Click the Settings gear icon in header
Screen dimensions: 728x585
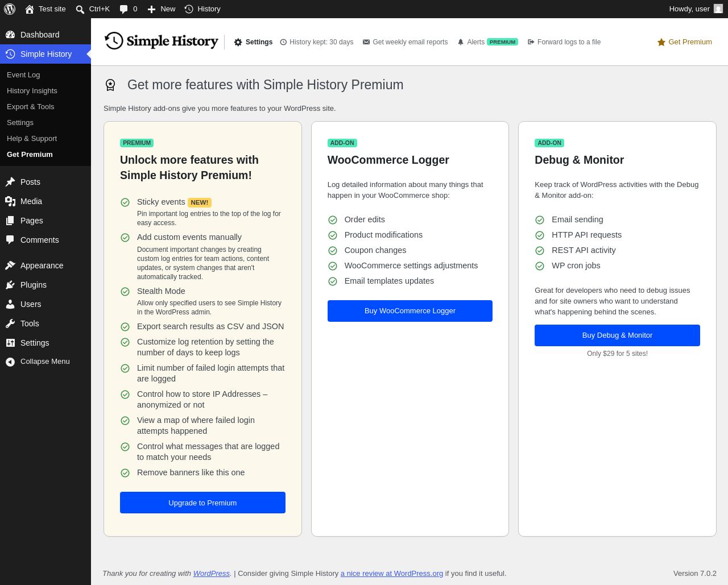click(238, 42)
